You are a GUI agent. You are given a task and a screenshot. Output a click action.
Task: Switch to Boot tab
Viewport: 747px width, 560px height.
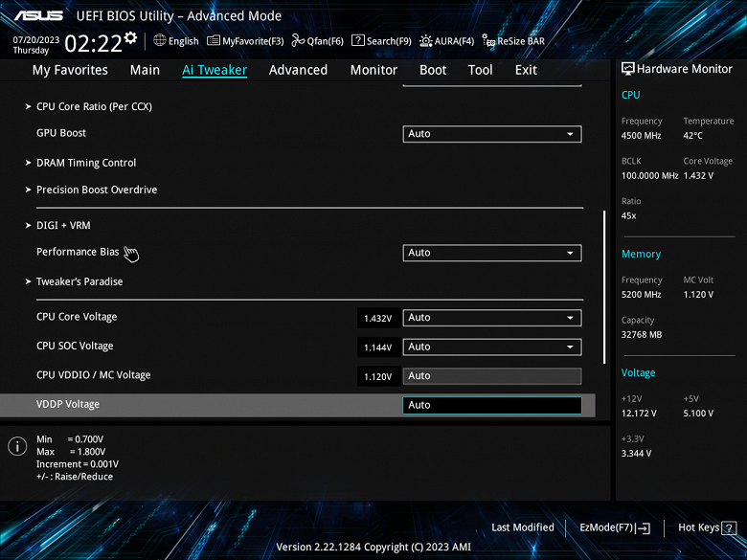tap(433, 70)
